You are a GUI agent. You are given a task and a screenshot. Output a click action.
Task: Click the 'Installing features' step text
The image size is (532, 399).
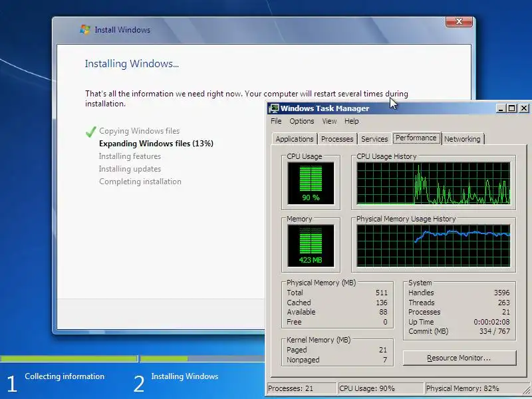(x=130, y=156)
